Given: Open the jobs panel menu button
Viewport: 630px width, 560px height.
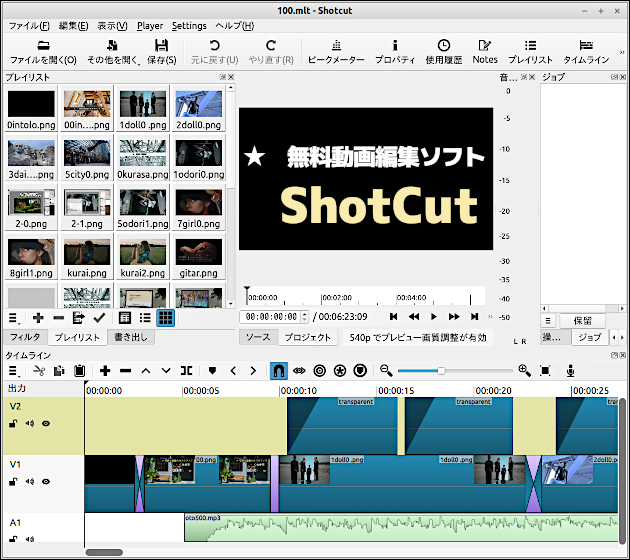Looking at the screenshot, I should (x=549, y=321).
